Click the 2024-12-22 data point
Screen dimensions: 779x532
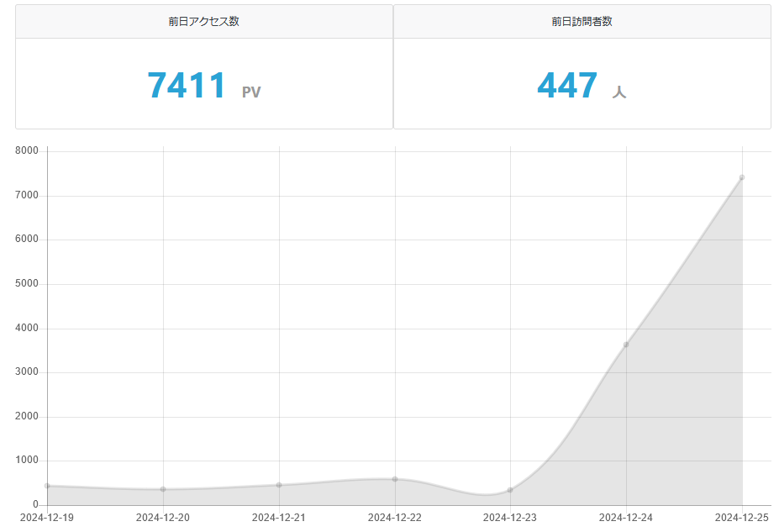pyautogui.click(x=395, y=479)
